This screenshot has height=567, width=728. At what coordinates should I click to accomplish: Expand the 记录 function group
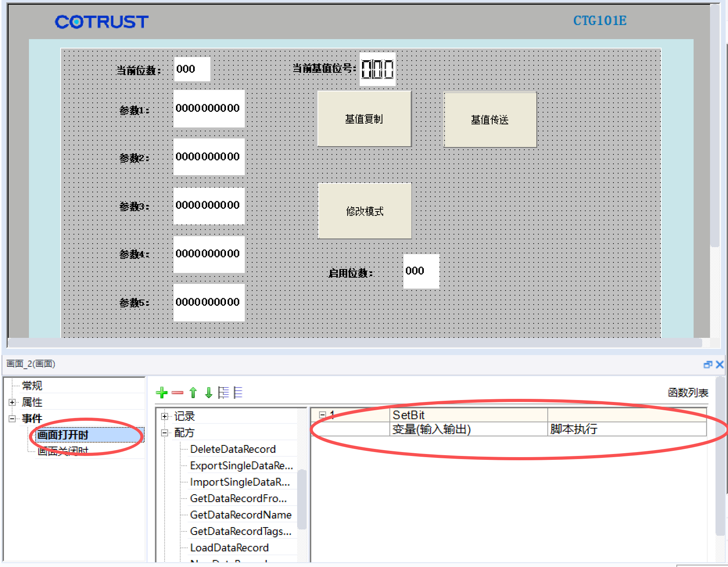(165, 416)
